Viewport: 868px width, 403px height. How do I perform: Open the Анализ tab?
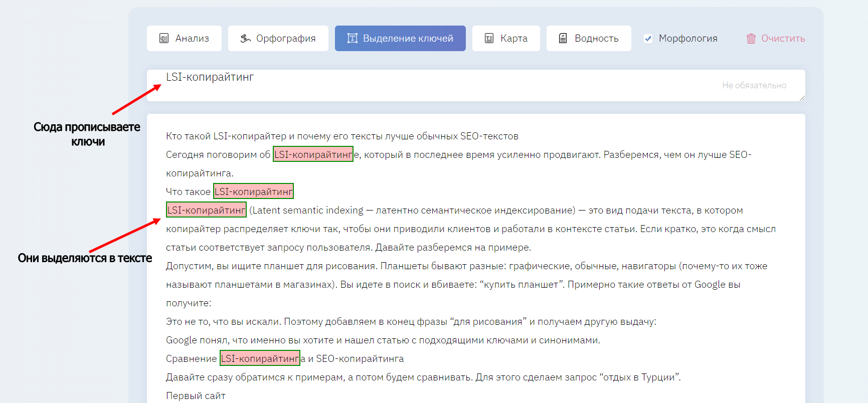point(184,38)
